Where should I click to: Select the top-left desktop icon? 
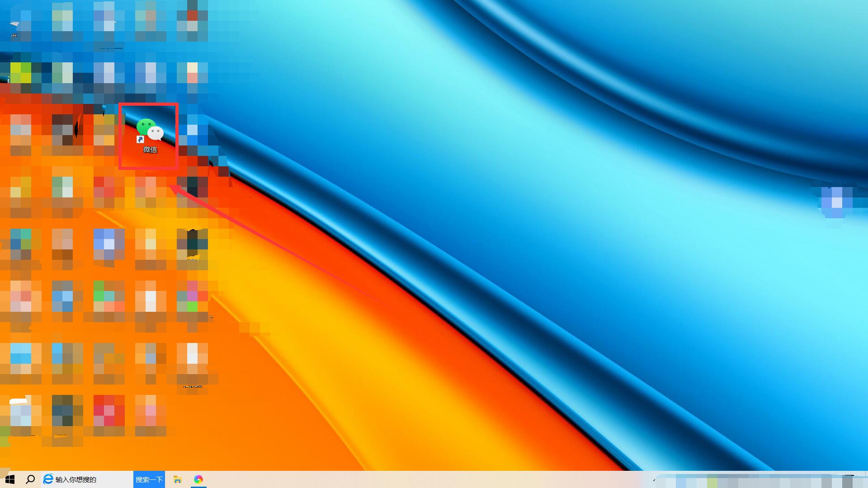click(21, 22)
